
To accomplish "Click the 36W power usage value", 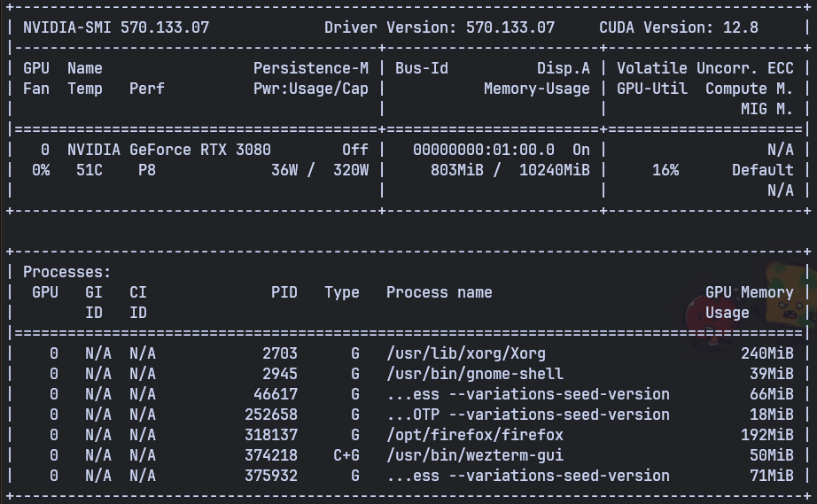I will [284, 170].
